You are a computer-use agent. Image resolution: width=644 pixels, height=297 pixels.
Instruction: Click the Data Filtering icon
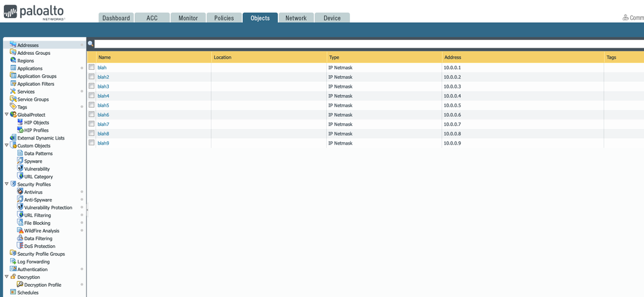[x=20, y=238]
